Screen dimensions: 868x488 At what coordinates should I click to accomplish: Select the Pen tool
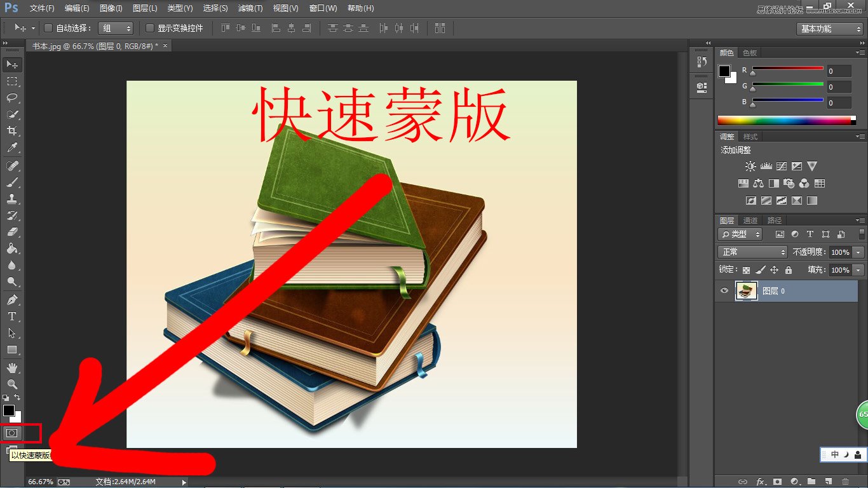(12, 300)
